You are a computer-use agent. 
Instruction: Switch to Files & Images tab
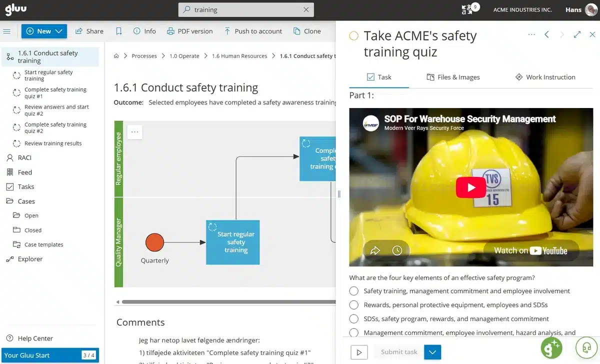[453, 77]
